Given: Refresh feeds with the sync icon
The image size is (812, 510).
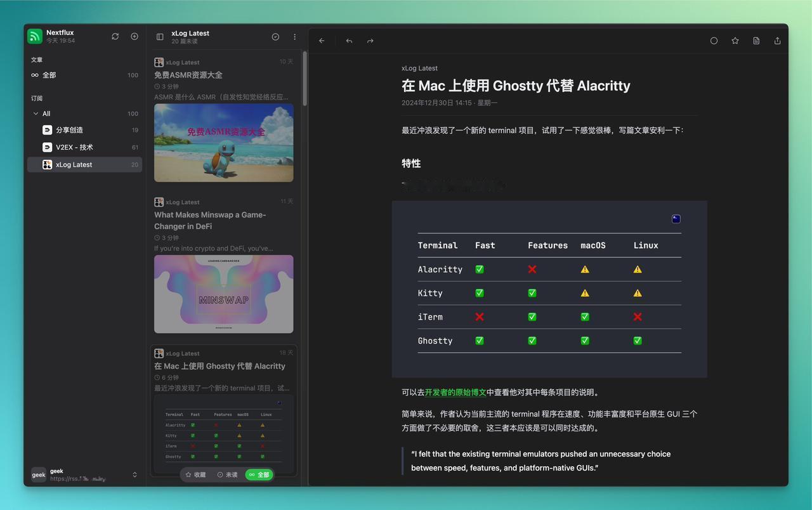Looking at the screenshot, I should (x=115, y=37).
